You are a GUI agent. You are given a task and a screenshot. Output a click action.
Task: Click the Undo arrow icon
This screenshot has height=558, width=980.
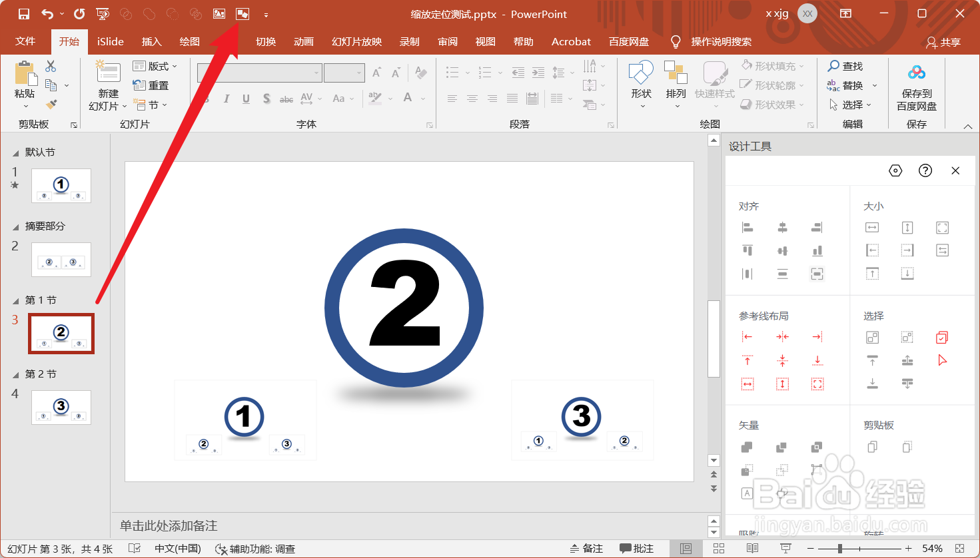[x=47, y=14]
